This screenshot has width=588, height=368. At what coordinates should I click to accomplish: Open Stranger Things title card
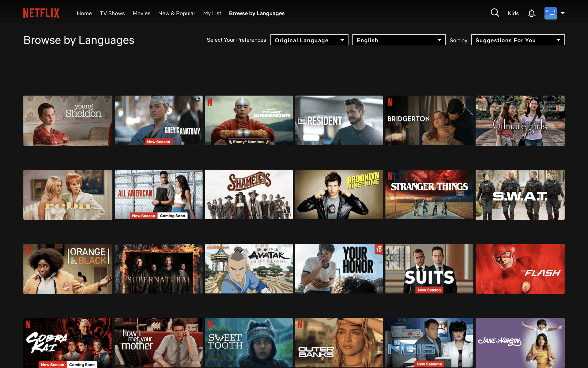tap(429, 195)
